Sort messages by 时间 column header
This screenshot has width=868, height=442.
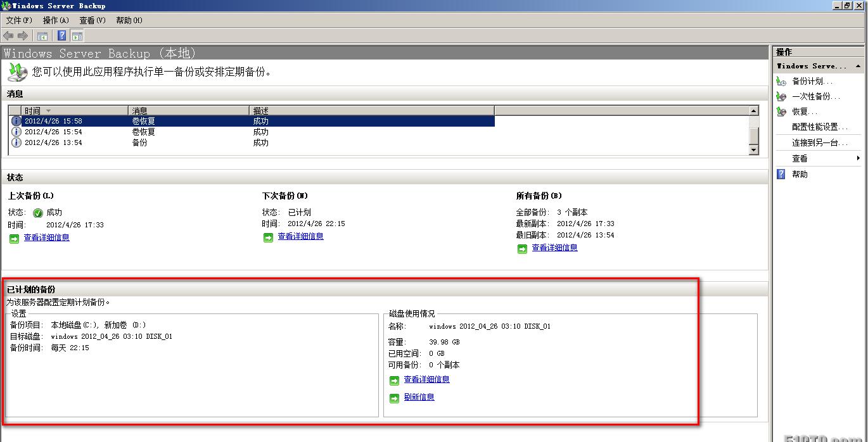click(x=75, y=111)
